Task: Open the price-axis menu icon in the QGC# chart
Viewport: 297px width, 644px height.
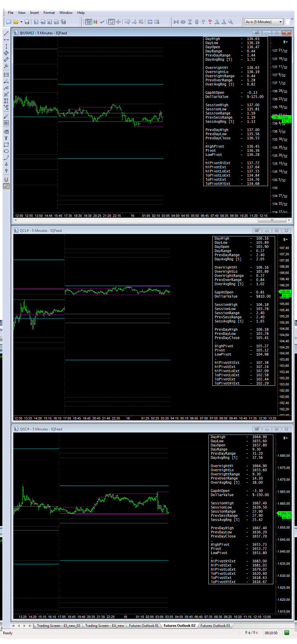Action: [x=285, y=438]
